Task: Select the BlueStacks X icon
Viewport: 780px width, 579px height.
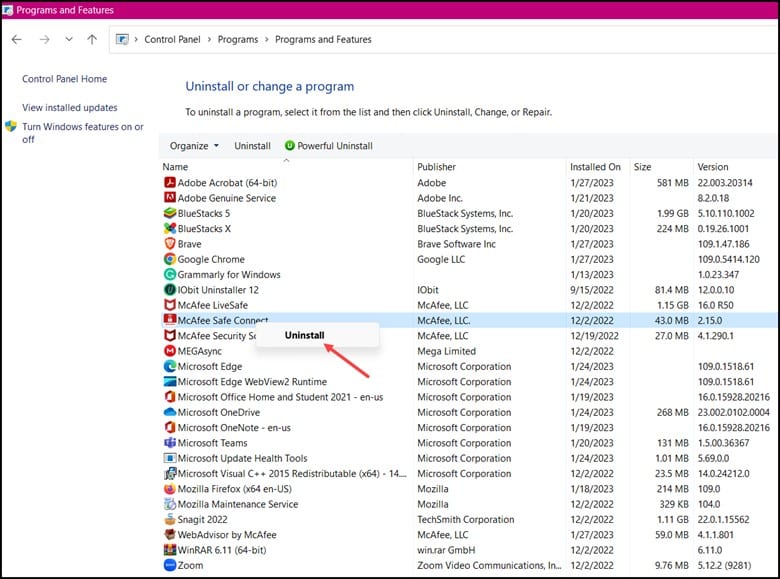Action: (170, 229)
